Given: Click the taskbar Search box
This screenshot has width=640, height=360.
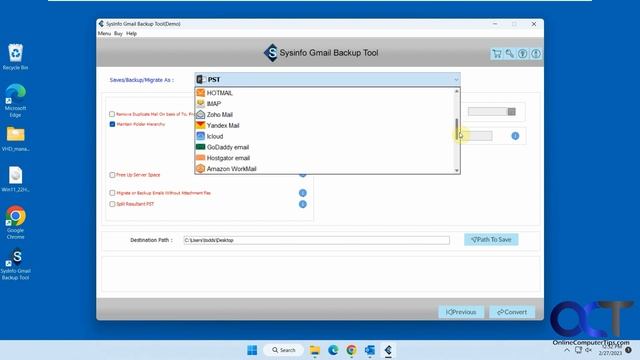Looking at the screenshot, I should tap(283, 350).
